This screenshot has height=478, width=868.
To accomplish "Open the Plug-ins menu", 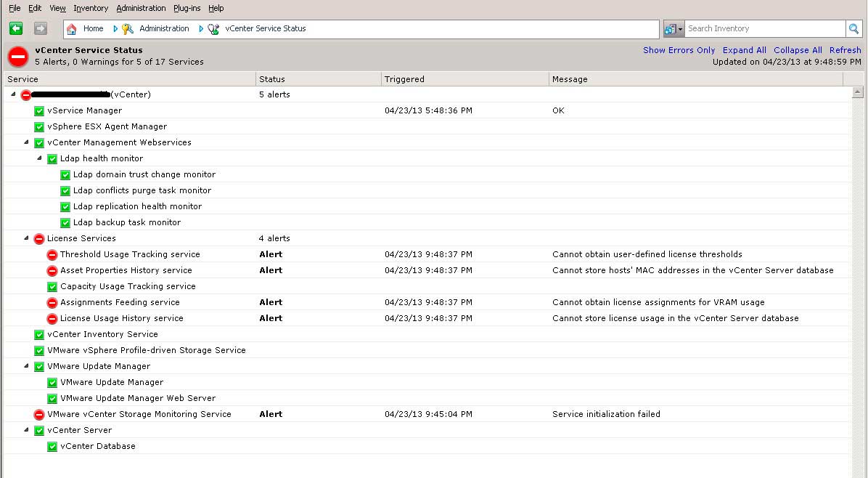I will 187,8.
